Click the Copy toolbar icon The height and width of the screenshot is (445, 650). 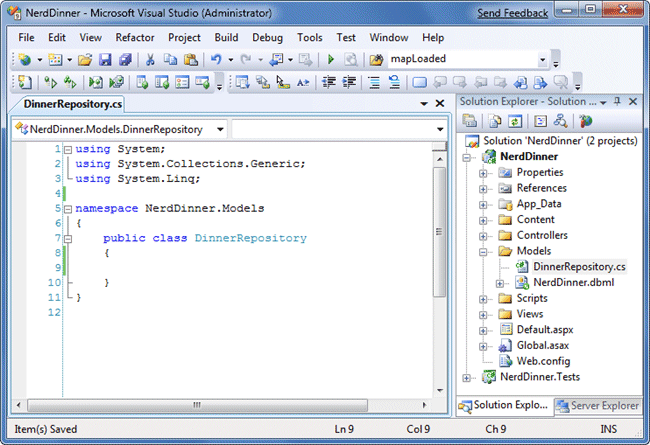pos(170,60)
